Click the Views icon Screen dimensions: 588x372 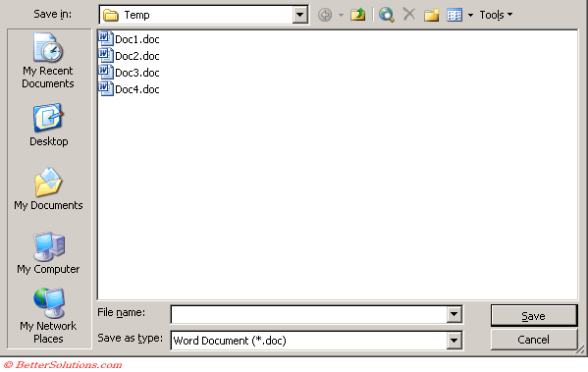(x=454, y=15)
